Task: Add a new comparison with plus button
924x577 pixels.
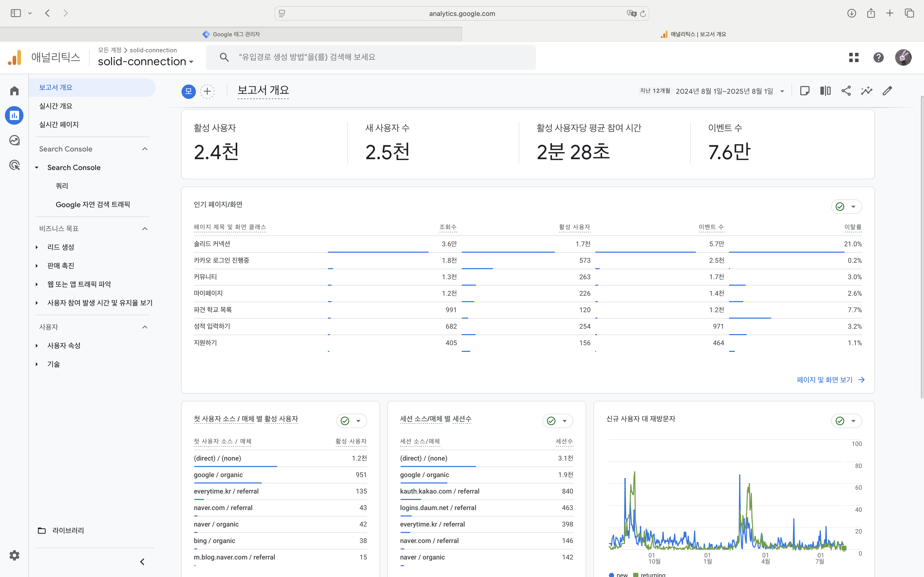Action: click(207, 91)
